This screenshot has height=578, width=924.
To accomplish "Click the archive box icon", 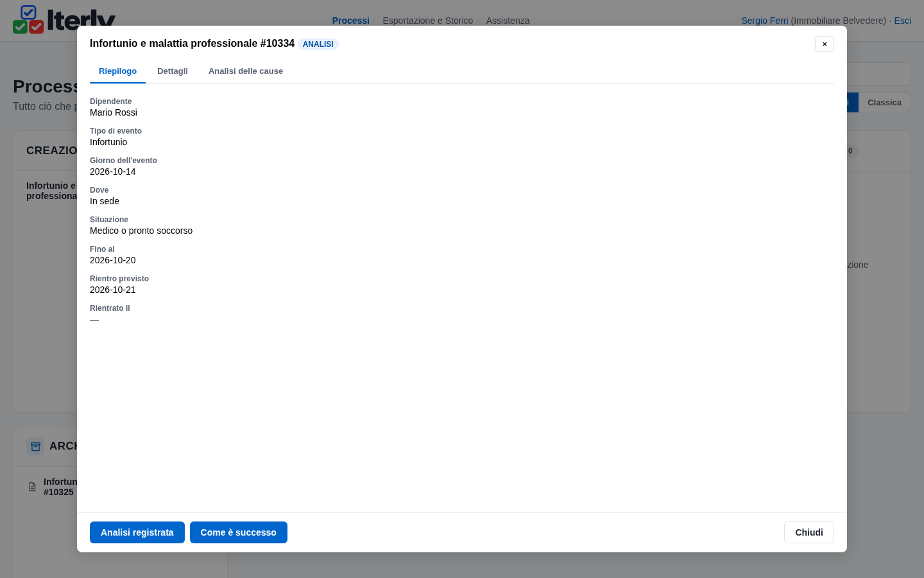I will click(35, 446).
